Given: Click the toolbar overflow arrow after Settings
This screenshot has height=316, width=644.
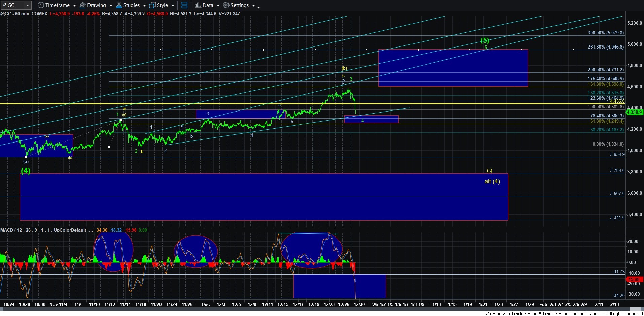Looking at the screenshot, I should click(x=258, y=7).
